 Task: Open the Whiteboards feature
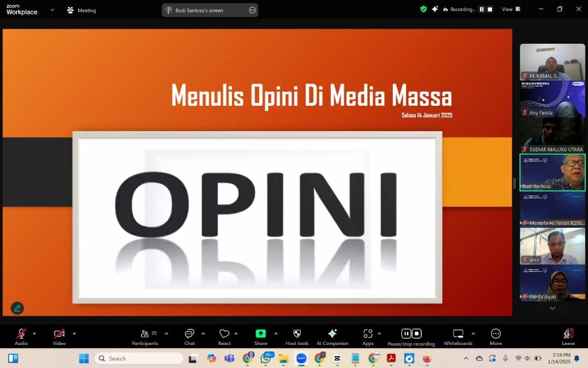(458, 335)
